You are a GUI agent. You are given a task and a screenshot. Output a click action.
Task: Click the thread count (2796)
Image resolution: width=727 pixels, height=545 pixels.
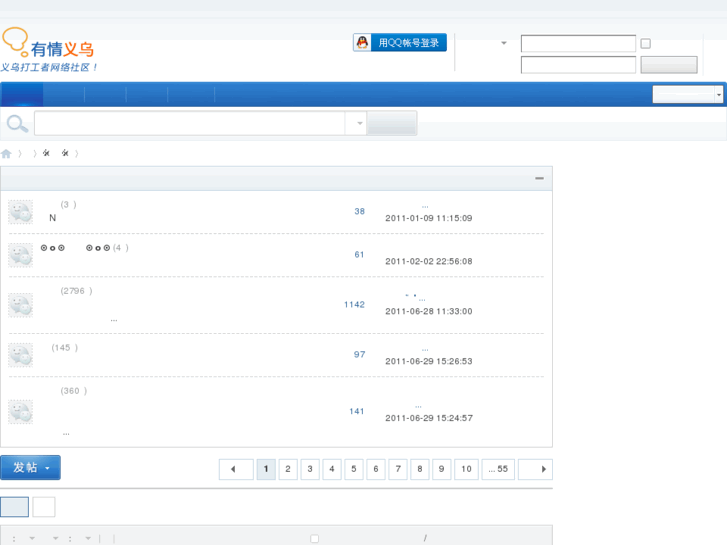(77, 291)
